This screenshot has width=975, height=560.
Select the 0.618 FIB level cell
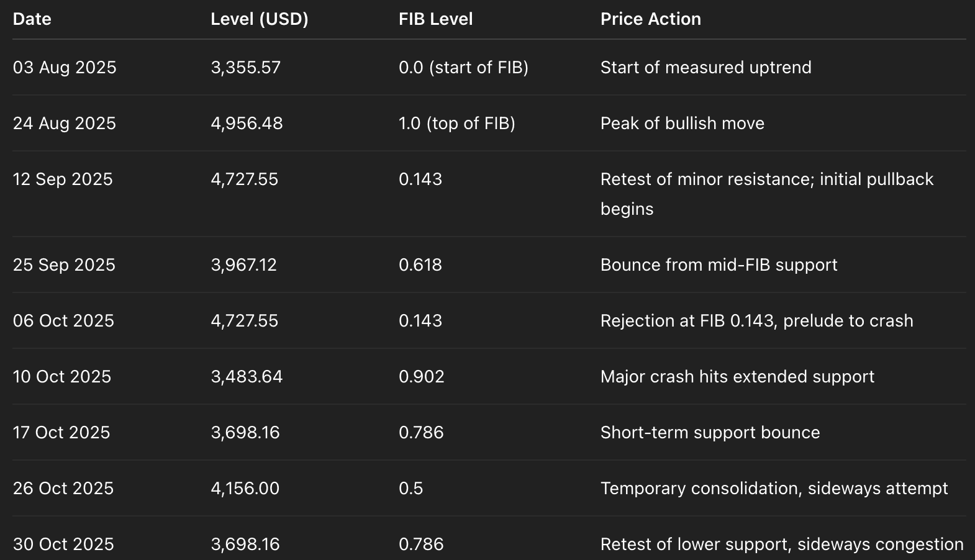coord(420,265)
